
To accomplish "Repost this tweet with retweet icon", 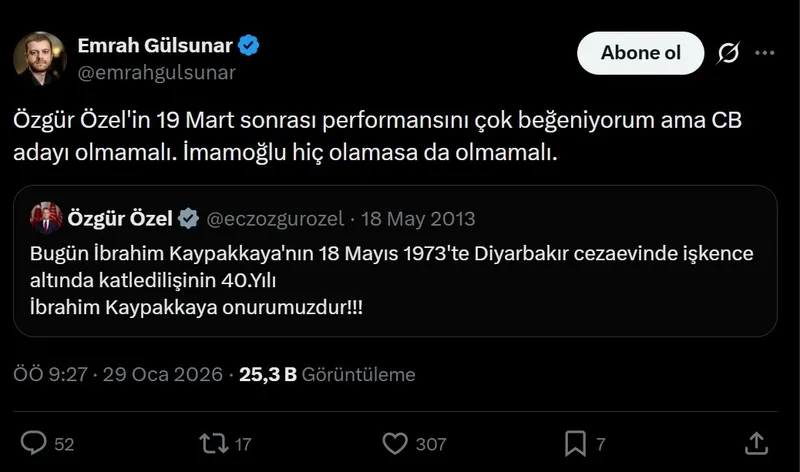I will (212, 442).
